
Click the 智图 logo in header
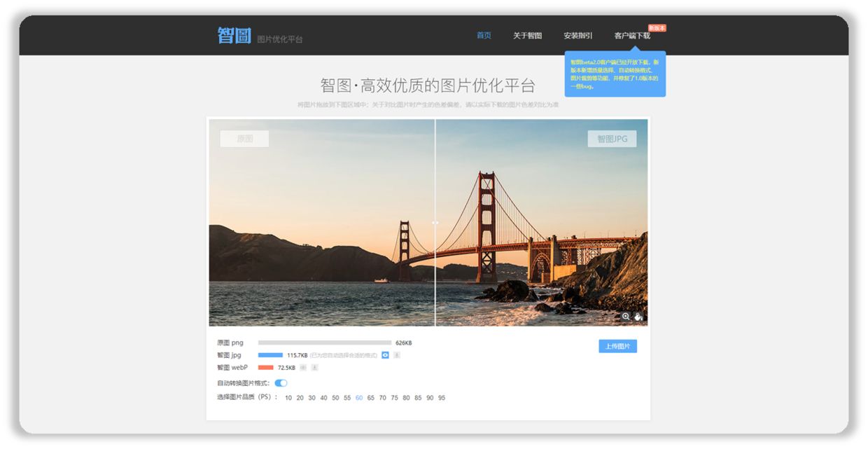[234, 35]
